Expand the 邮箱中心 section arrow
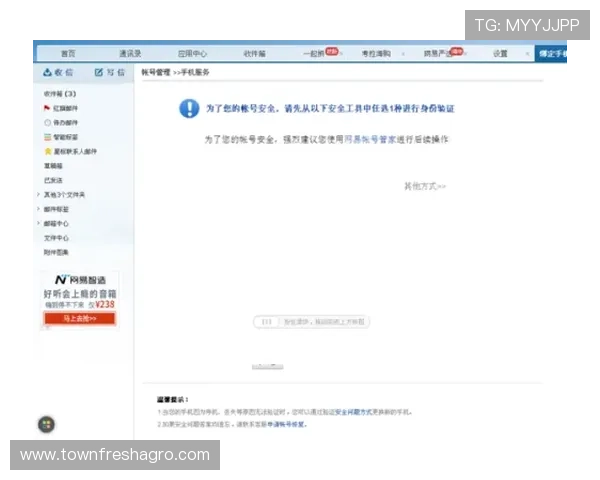 coord(38,223)
